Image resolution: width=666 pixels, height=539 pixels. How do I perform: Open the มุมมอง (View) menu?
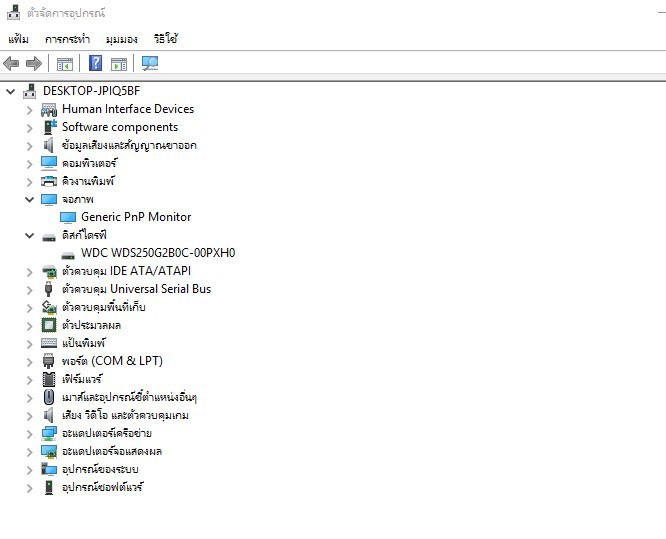click(x=121, y=39)
